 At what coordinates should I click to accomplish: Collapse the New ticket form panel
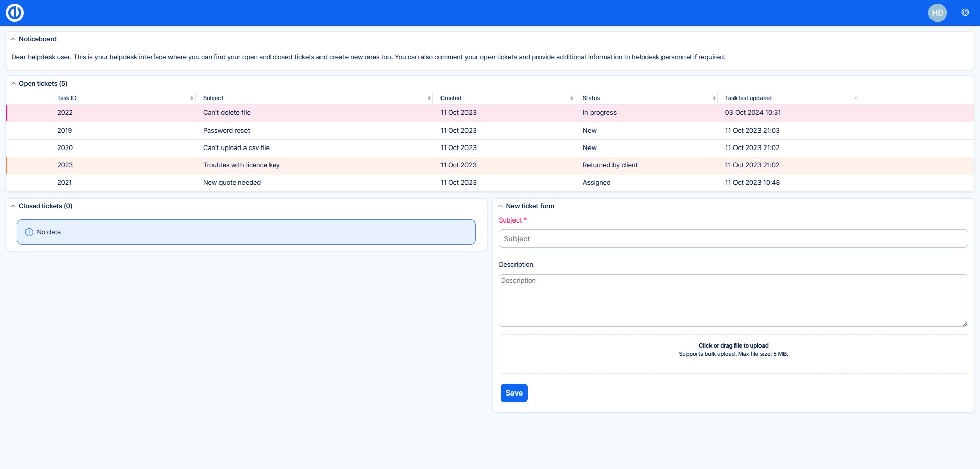coord(501,206)
